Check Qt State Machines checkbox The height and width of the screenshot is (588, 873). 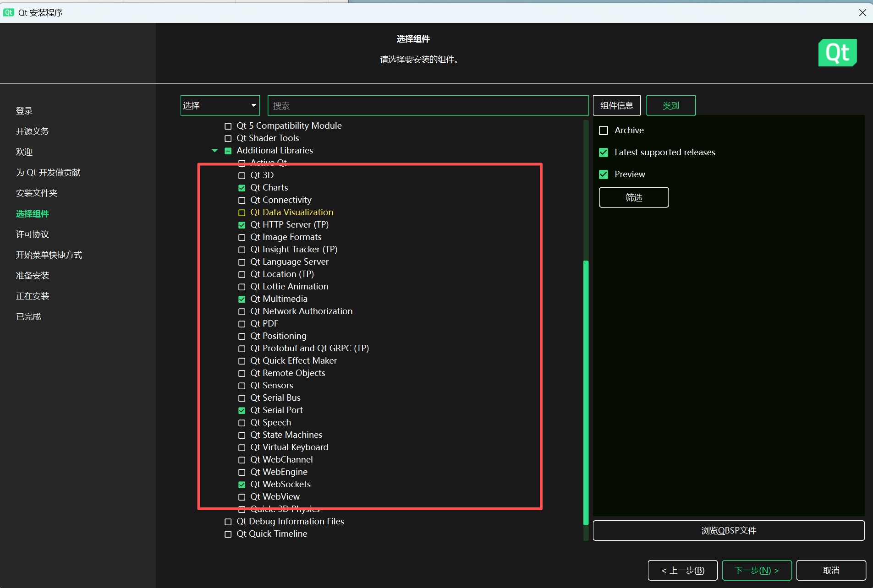(x=242, y=435)
